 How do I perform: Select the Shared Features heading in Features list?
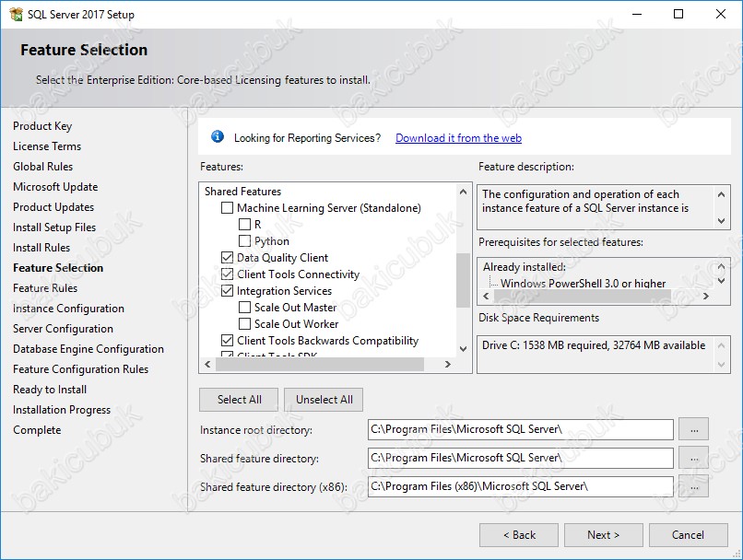pos(242,192)
